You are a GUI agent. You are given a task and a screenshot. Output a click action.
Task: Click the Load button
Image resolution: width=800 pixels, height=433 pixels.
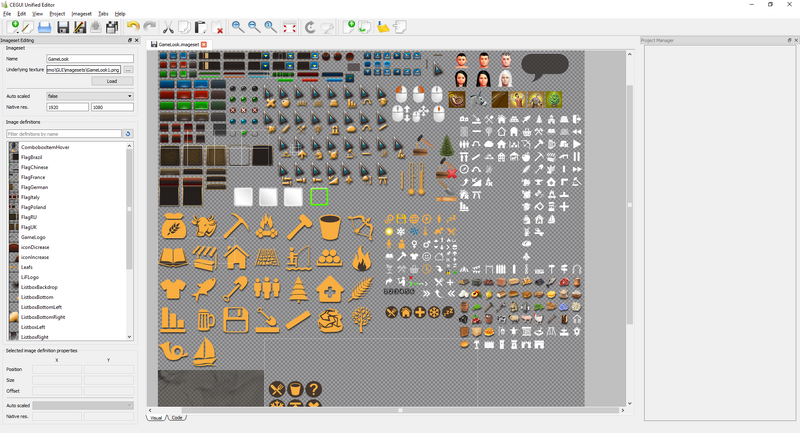click(112, 81)
